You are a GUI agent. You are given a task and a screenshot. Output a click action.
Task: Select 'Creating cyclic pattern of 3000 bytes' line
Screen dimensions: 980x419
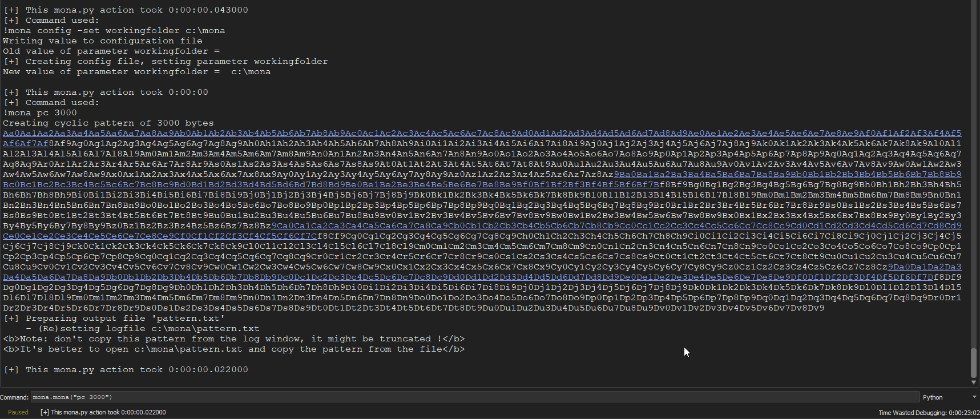click(x=108, y=123)
